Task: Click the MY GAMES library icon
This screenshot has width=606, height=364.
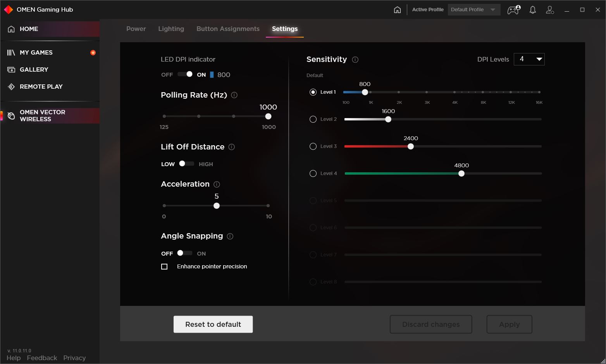Action: click(11, 53)
